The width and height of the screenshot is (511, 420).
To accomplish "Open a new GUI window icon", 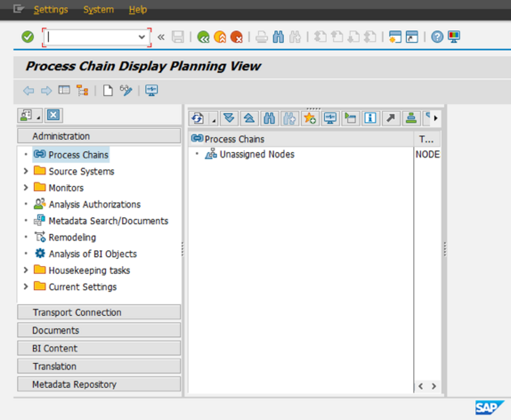I will coord(395,37).
